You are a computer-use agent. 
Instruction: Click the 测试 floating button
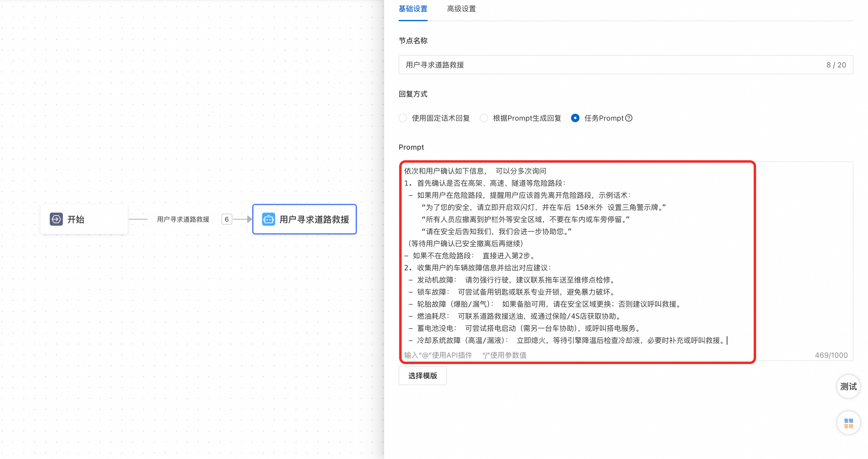(848, 386)
